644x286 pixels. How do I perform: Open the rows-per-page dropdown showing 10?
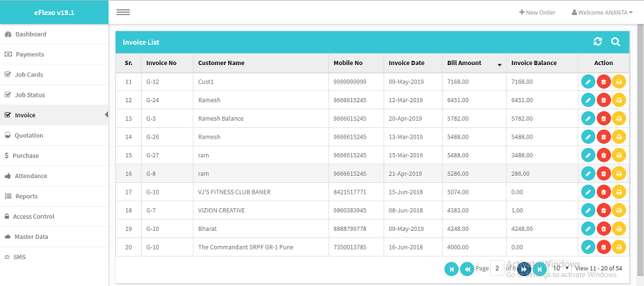(560, 268)
